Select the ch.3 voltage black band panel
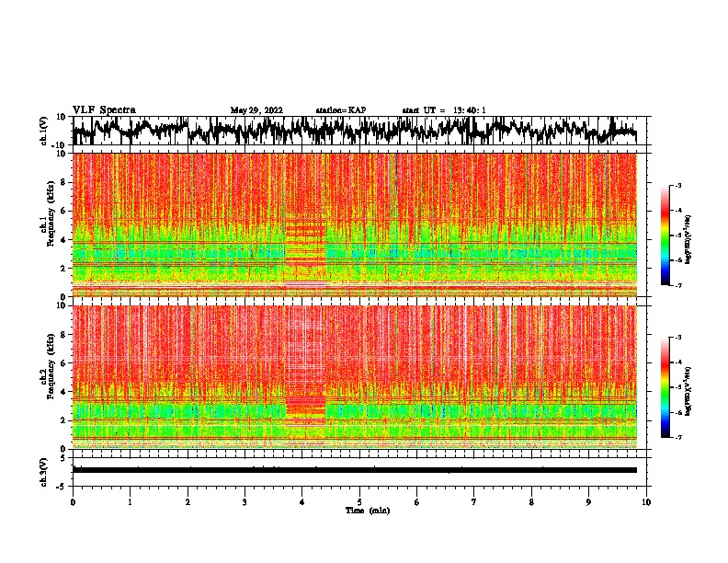This screenshot has width=728, height=563. pos(359,472)
